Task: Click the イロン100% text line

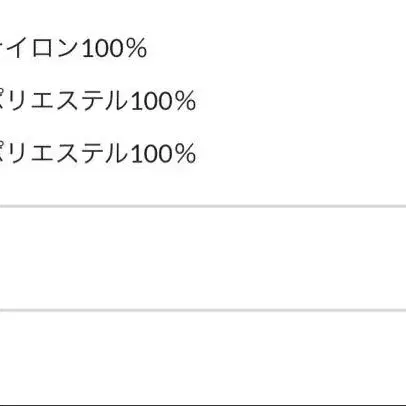Action: pos(73,48)
